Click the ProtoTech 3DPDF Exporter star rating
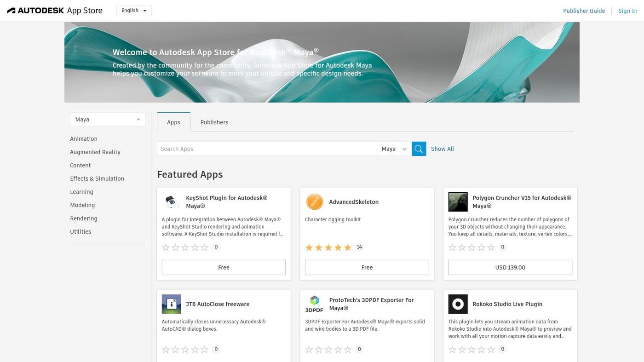This screenshot has height=362, width=644. tap(328, 350)
